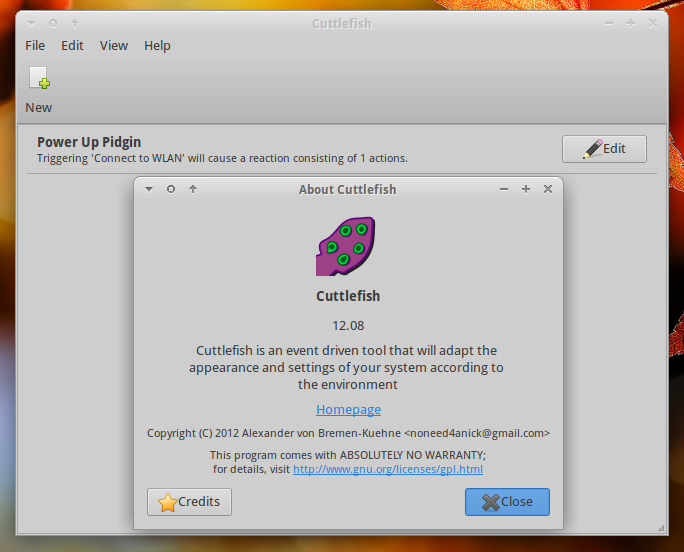Click the Triggering 'Connect to WLAN' description
684x552 pixels.
tap(222, 158)
